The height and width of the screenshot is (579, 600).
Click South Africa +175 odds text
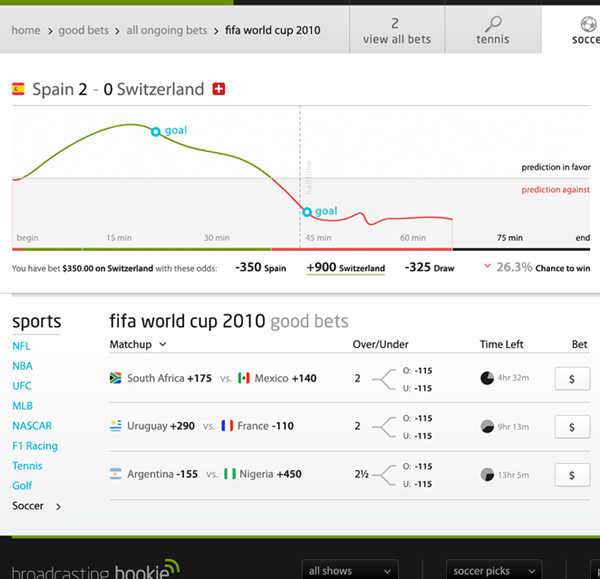[170, 378]
